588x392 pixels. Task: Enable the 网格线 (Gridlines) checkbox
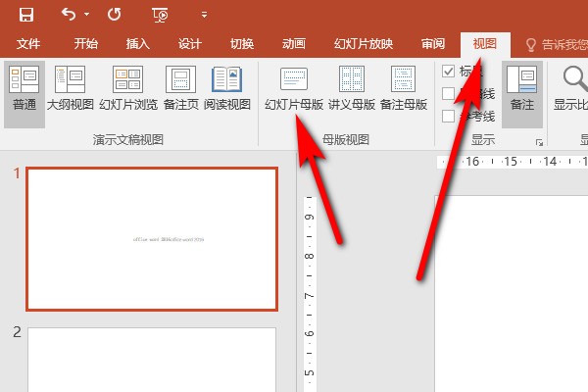(x=449, y=94)
